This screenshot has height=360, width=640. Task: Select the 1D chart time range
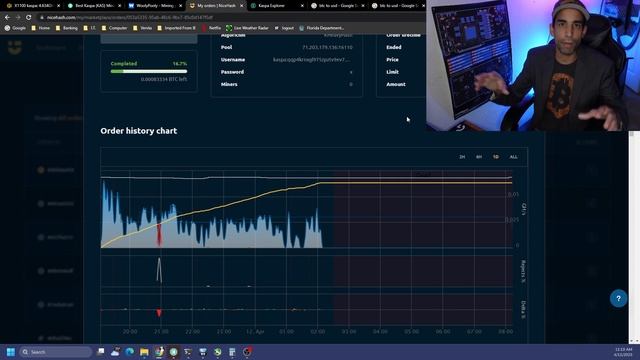click(496, 157)
